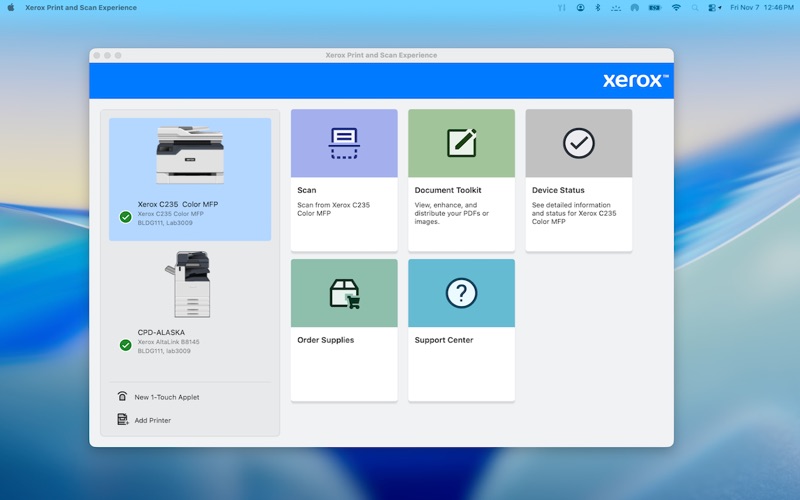This screenshot has height=500, width=800.
Task: Click the green status check for CPD-ALASKA
Action: tap(126, 345)
